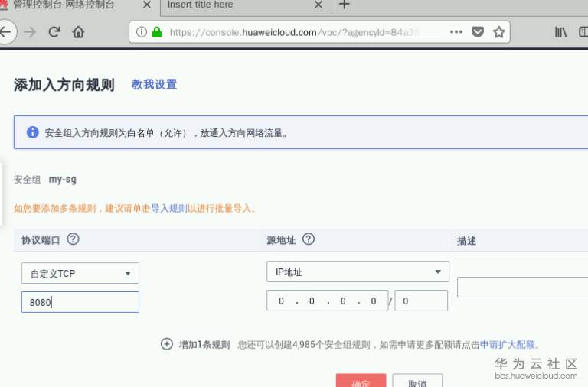Screen dimensions: 588x387
Task: Reload the page with the refresh icon
Action: tap(54, 32)
